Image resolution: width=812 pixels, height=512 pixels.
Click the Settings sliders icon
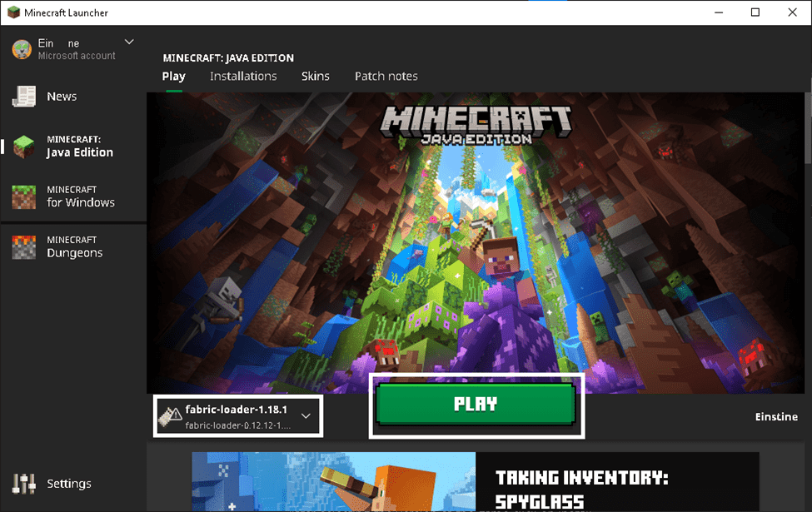[x=24, y=484]
